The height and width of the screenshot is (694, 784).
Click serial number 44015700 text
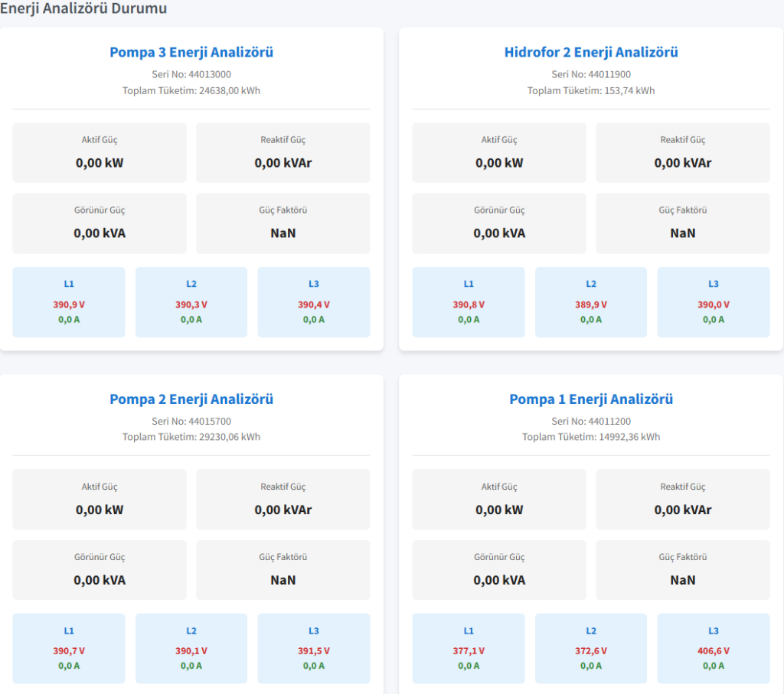[191, 422]
